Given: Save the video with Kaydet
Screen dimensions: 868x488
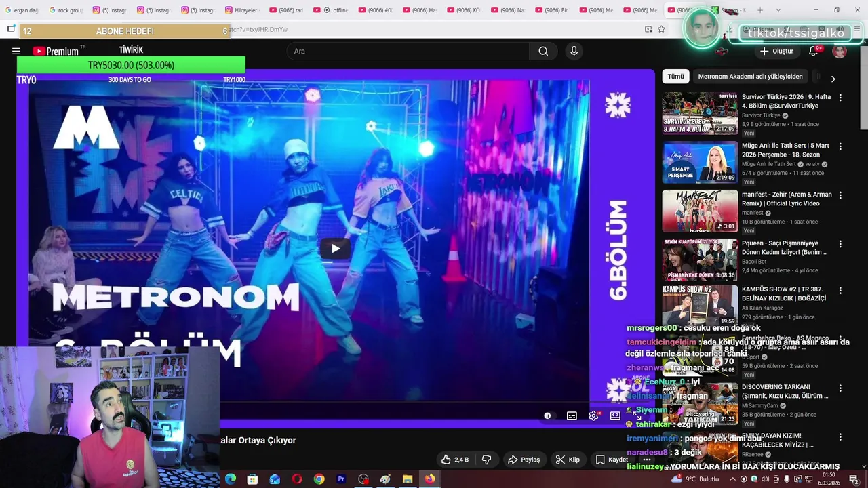Looking at the screenshot, I should coord(612,460).
